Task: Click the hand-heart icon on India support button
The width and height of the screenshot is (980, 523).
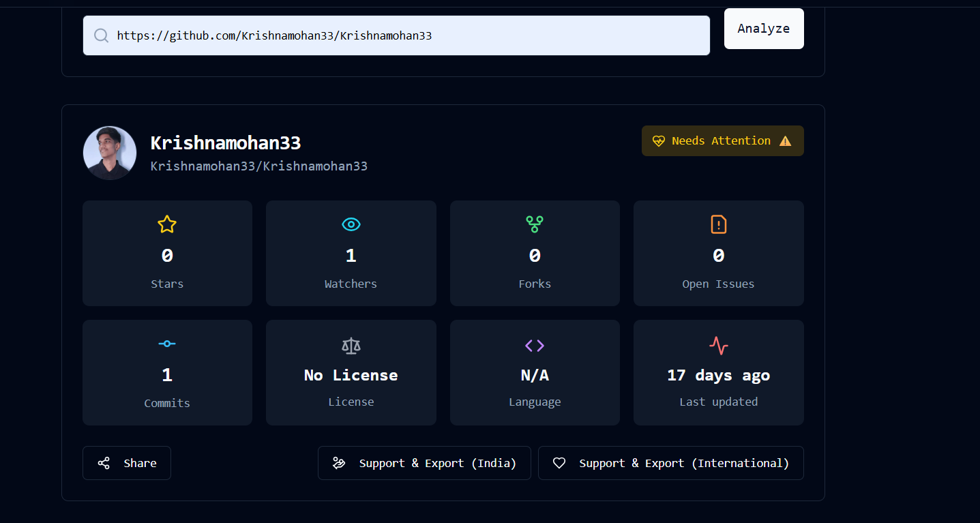Action: (339, 463)
